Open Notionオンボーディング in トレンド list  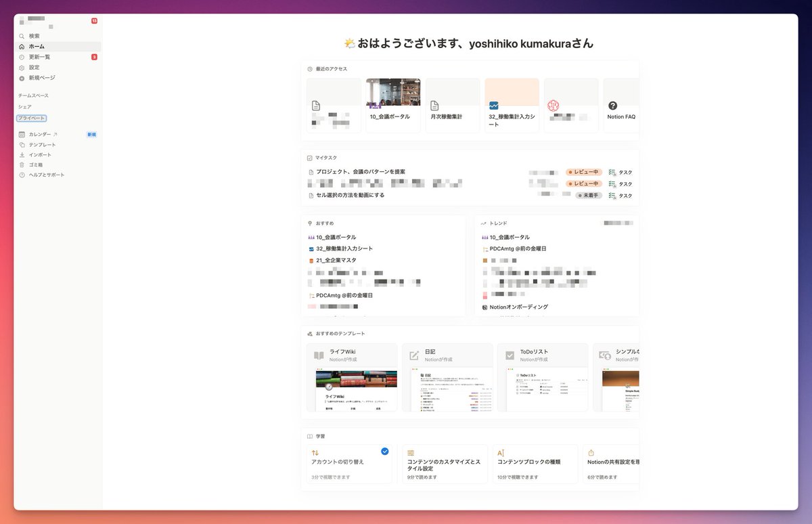(519, 307)
